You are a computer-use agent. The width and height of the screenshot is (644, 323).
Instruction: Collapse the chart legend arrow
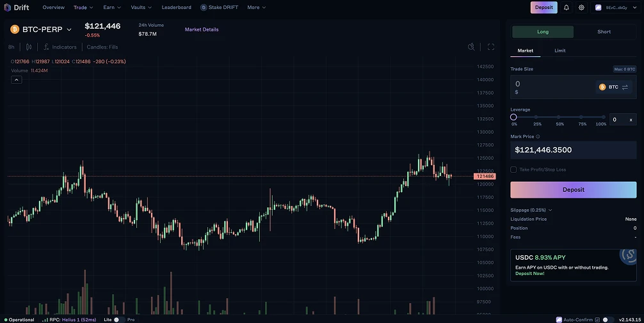pos(17,80)
